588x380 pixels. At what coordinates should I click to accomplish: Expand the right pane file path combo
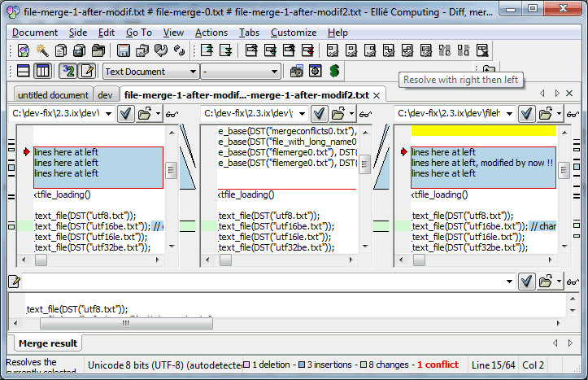509,114
